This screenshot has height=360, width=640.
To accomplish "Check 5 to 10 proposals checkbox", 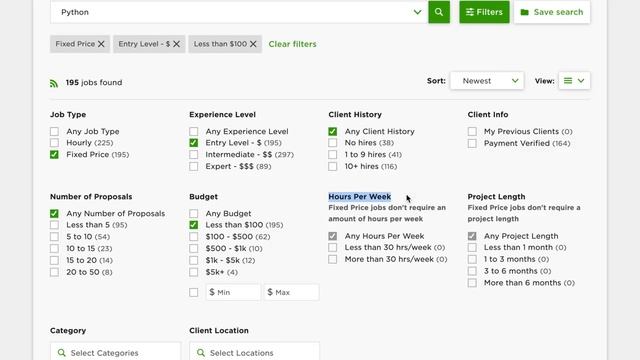I will (54, 237).
